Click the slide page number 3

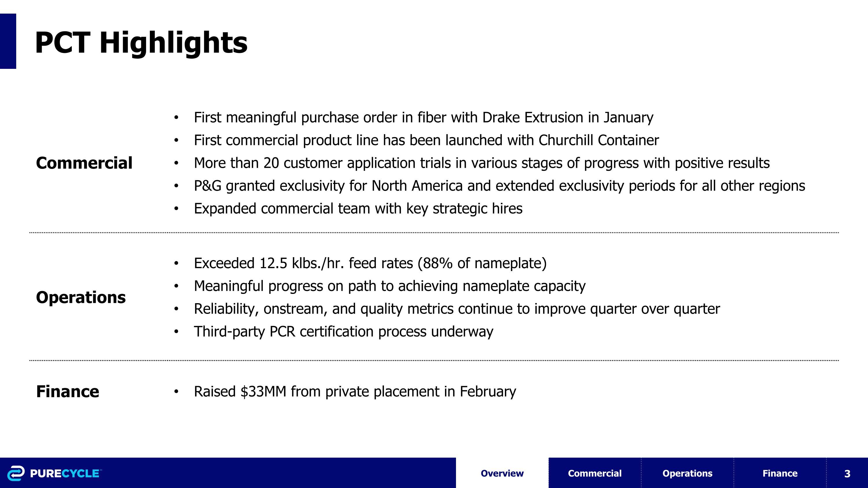(x=847, y=474)
